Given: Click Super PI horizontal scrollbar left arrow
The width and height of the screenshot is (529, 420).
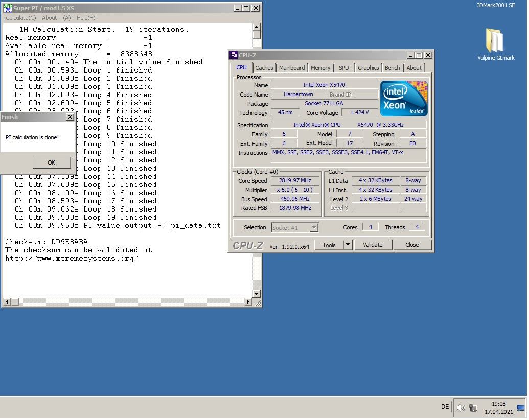Looking at the screenshot, I should tap(7, 301).
